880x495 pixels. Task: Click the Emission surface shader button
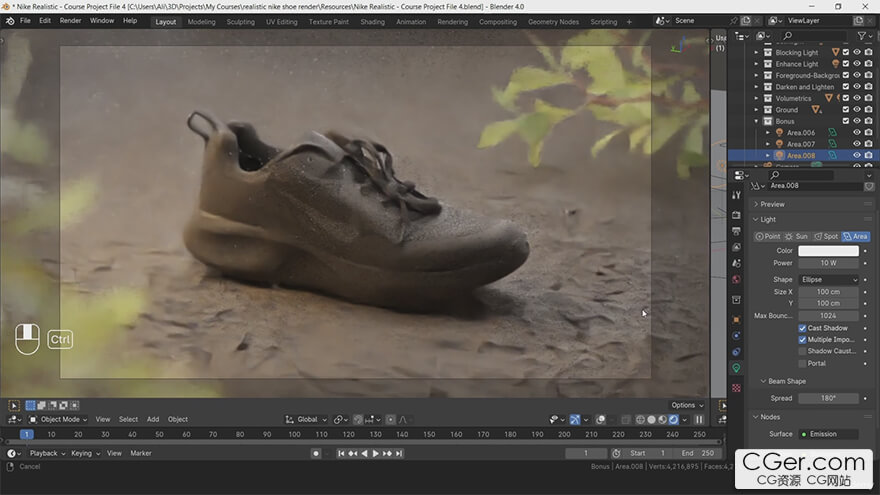click(x=828, y=434)
